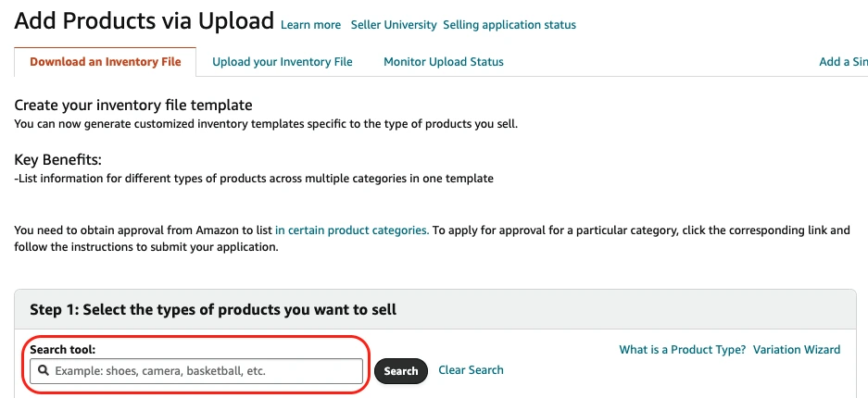Follow the 'in certain product categories' link
Screen dimensions: 868x398
pyautogui.click(x=351, y=230)
